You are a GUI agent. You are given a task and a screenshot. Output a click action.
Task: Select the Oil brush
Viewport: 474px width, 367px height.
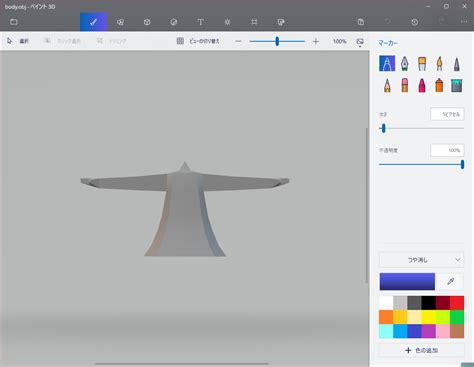pyautogui.click(x=422, y=63)
